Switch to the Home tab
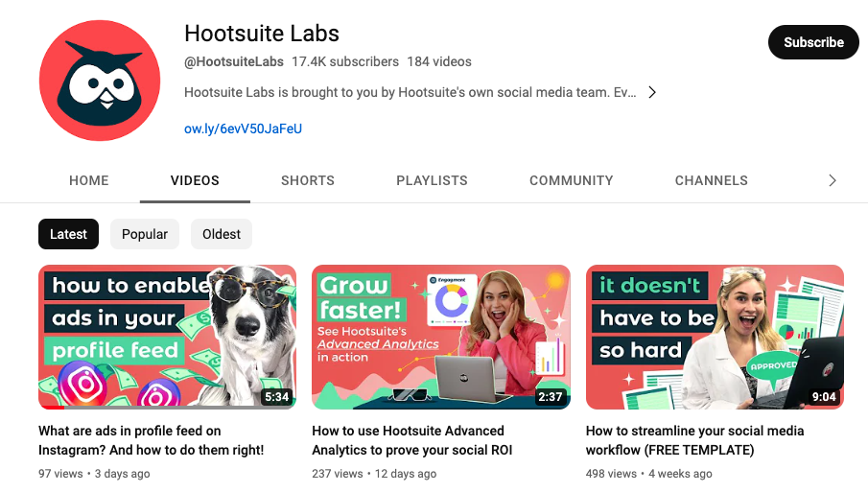The image size is (868, 492). [x=89, y=180]
